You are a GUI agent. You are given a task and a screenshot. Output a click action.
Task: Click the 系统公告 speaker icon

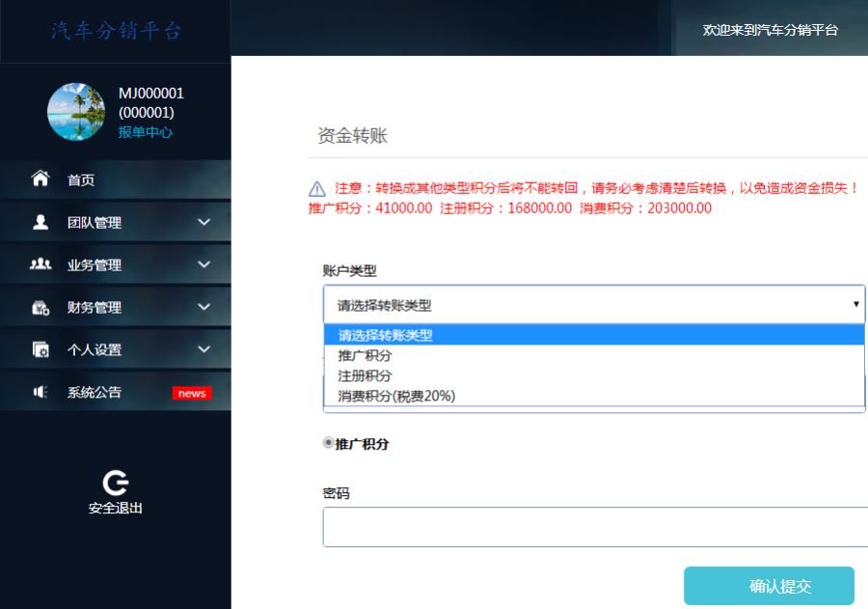click(39, 391)
